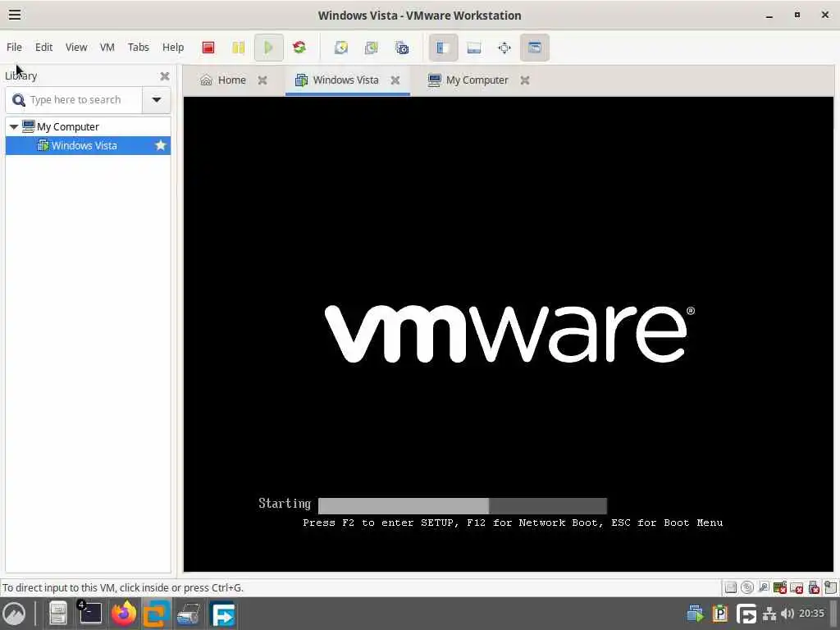Click the hard disk device status icon

(730, 587)
